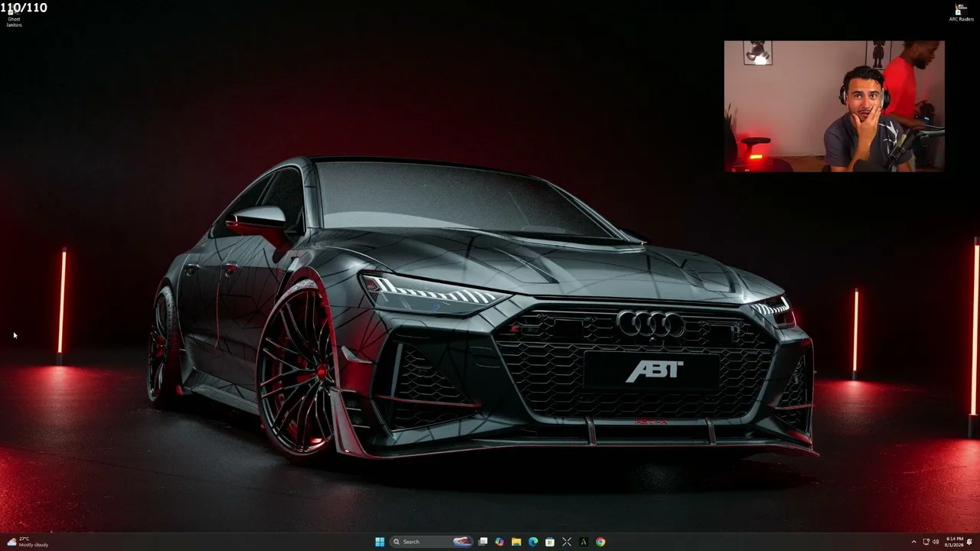
Task: Open the notification bell in the tray
Action: (969, 542)
